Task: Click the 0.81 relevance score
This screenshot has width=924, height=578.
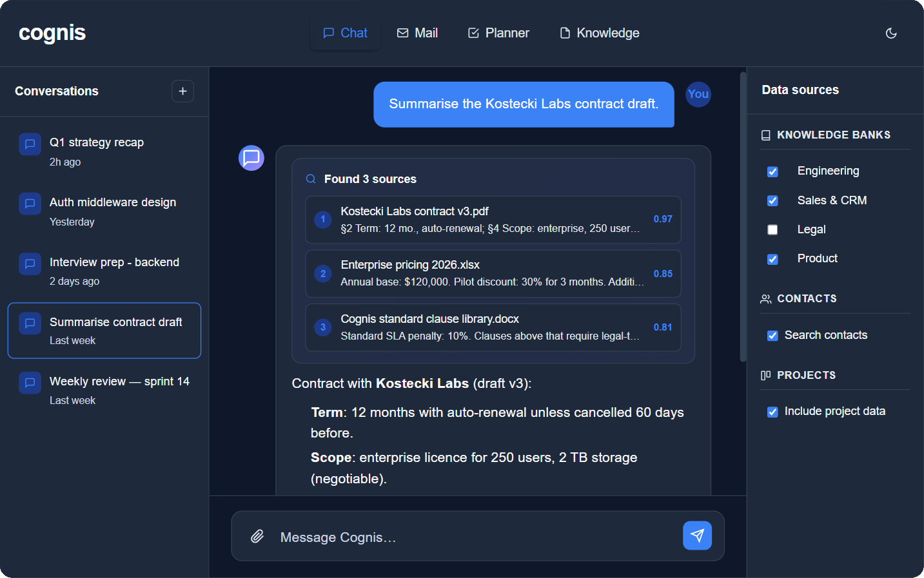Action: [663, 327]
